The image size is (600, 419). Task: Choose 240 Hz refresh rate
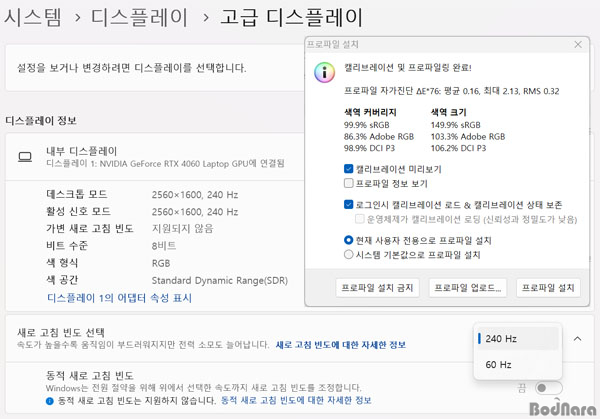pos(517,339)
